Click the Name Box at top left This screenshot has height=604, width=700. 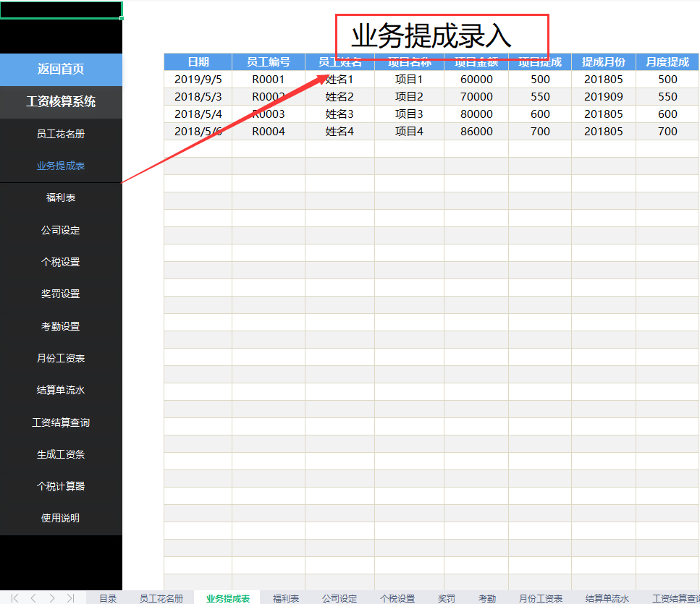[61, 9]
